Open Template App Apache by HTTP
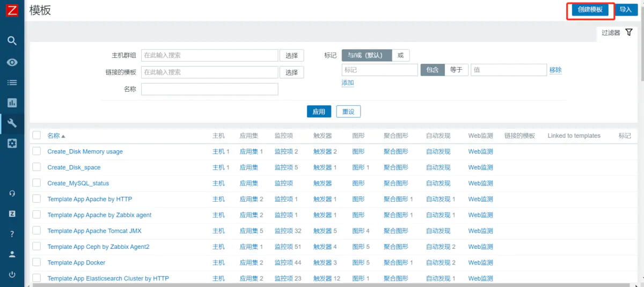Screen dimensions: 644x287 pyautogui.click(x=90, y=199)
